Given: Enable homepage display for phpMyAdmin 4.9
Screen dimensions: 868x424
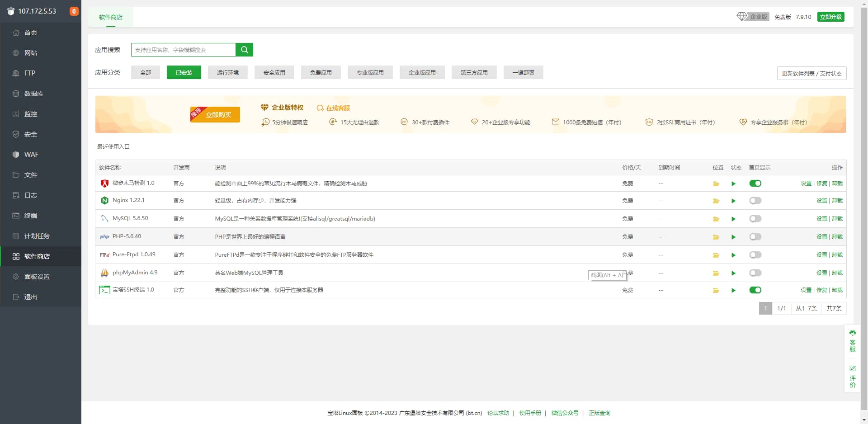Looking at the screenshot, I should pos(755,273).
